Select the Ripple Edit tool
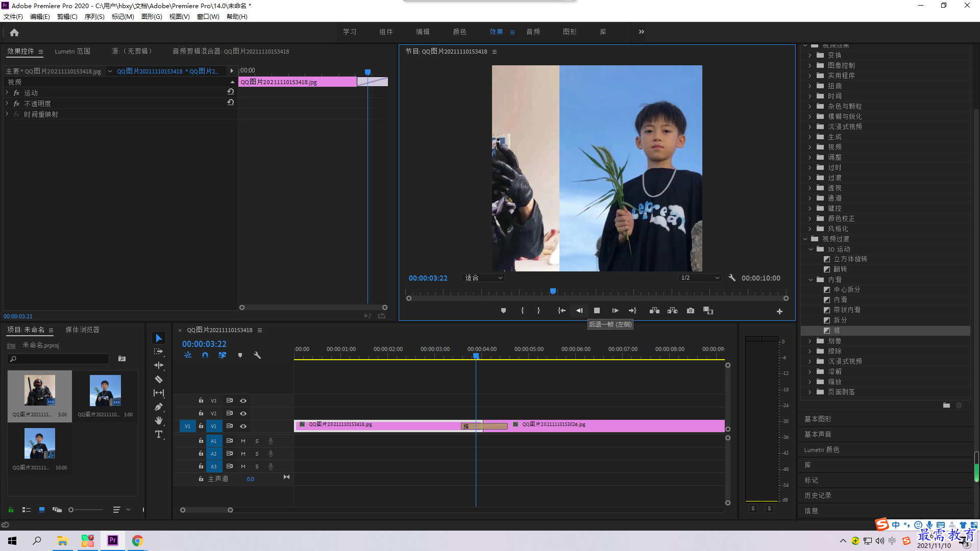 [159, 365]
